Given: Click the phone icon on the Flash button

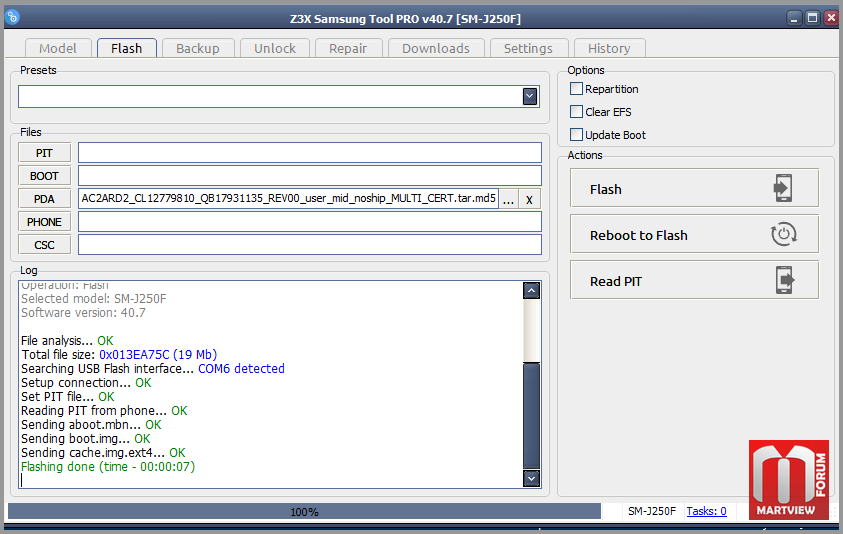Looking at the screenshot, I should [x=783, y=188].
